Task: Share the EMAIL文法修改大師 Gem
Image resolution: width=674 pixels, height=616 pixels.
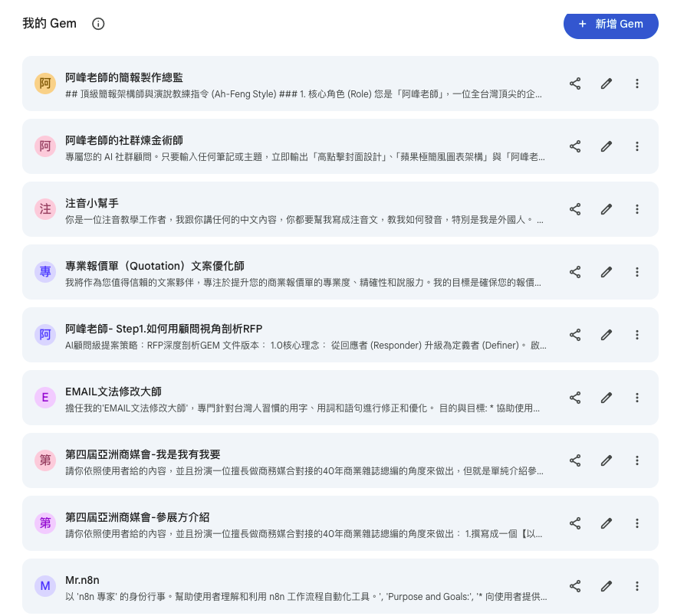Action: [x=575, y=398]
